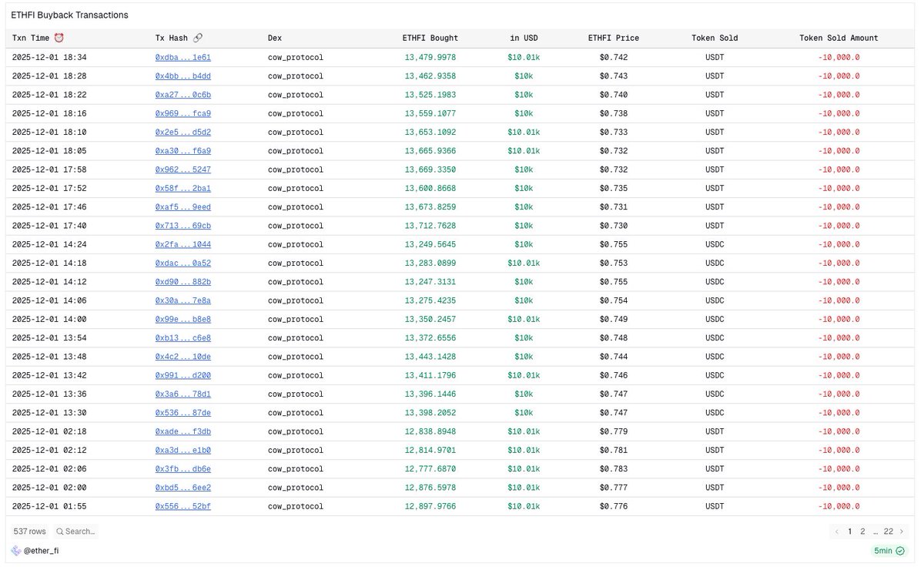
Task: Click the search magnifier icon
Action: [60, 532]
